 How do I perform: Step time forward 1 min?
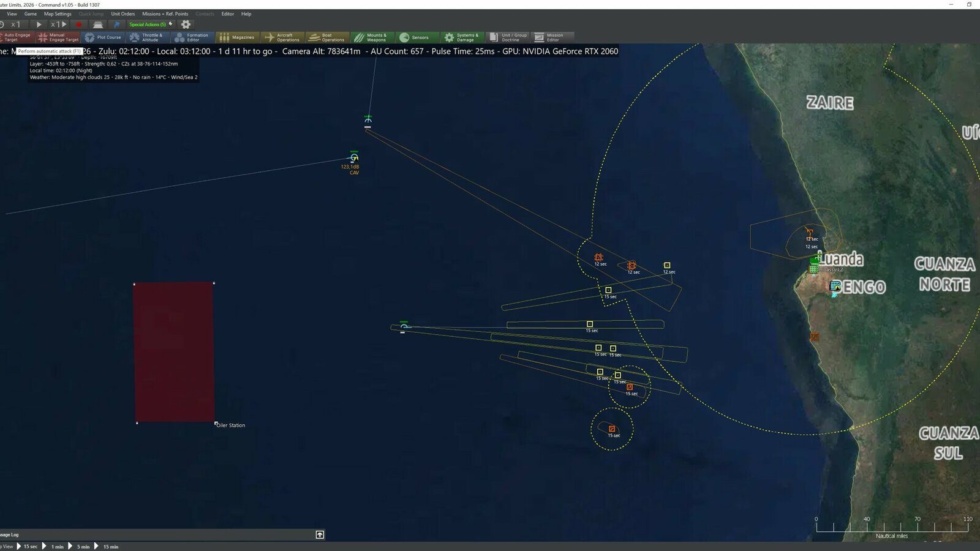coord(53,546)
